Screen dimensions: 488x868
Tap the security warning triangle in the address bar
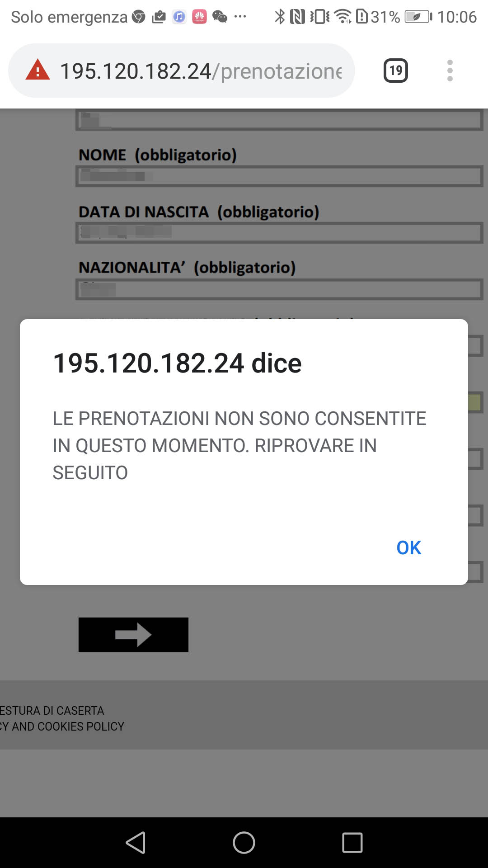pos(38,71)
